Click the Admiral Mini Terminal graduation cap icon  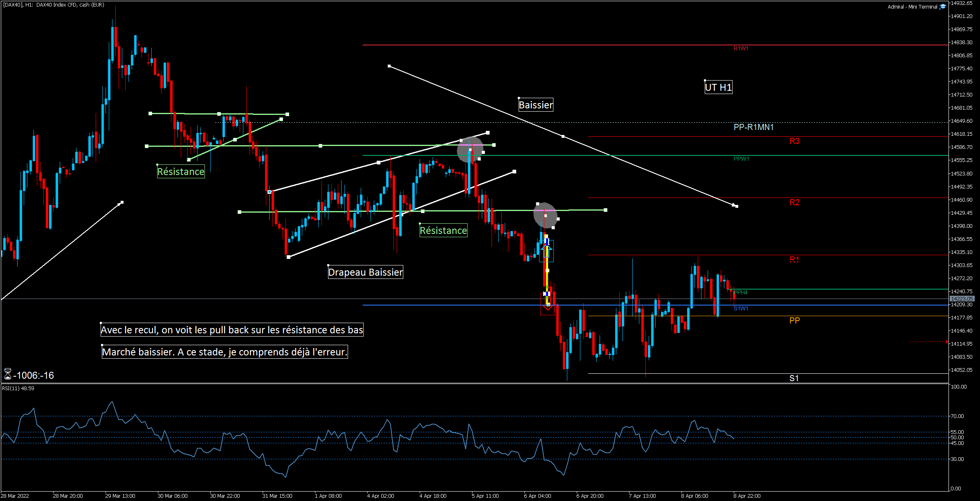point(943,7)
